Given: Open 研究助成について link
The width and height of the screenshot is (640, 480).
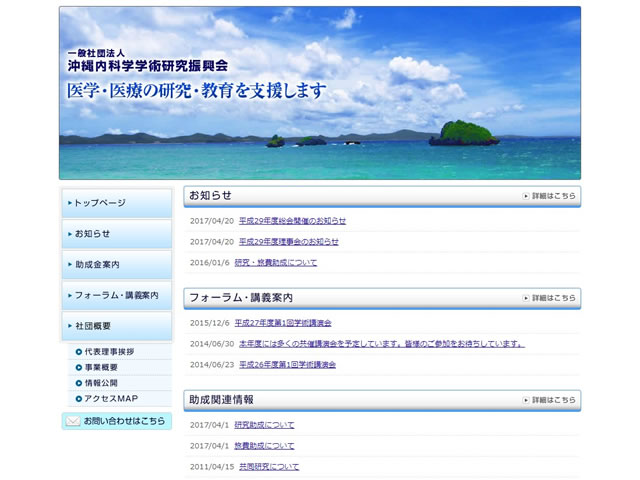Looking at the screenshot, I should click(264, 425).
